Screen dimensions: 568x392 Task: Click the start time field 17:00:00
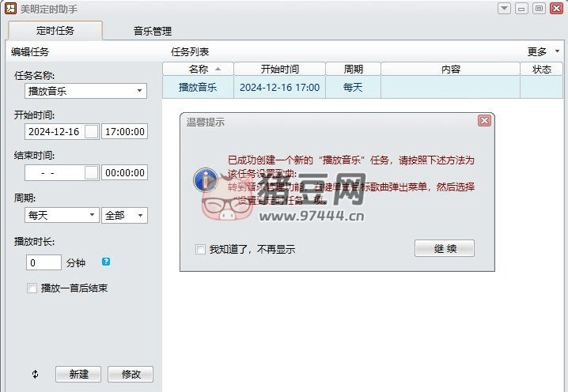click(x=125, y=131)
